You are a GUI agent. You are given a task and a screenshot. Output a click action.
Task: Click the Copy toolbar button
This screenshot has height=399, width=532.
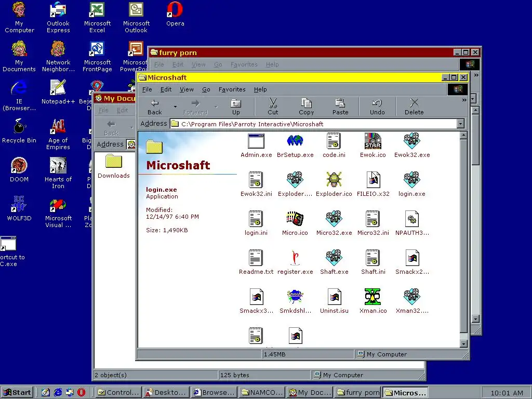pos(307,107)
